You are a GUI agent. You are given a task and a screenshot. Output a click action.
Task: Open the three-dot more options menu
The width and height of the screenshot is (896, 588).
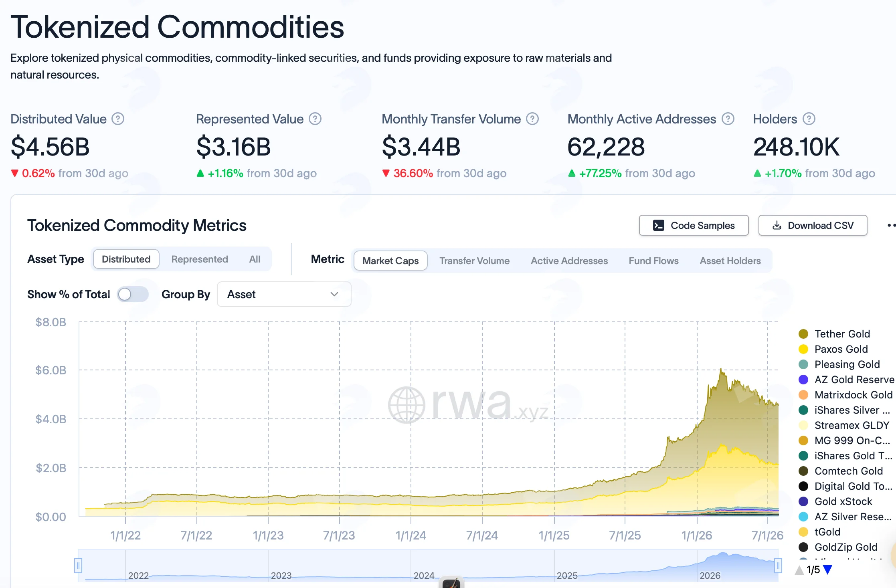pyautogui.click(x=892, y=225)
